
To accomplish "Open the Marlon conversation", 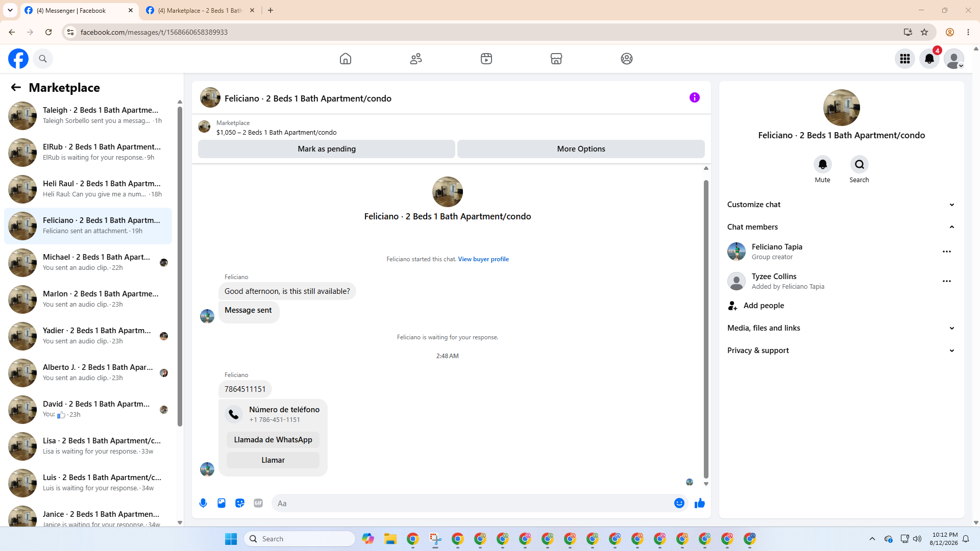I will point(88,299).
